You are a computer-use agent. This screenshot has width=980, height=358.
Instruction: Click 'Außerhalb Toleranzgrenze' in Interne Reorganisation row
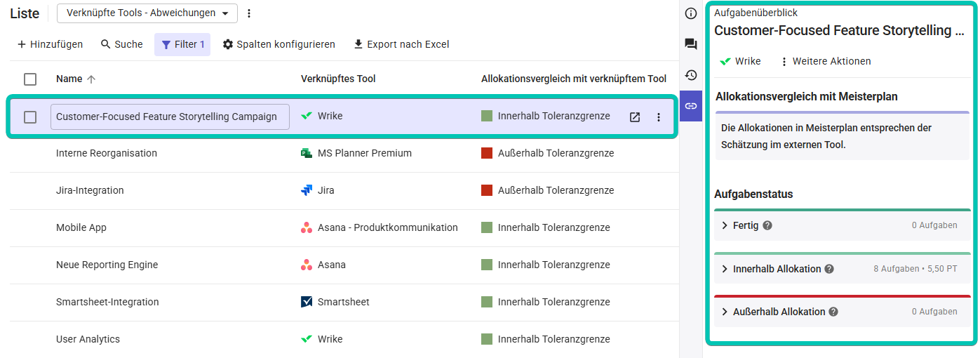point(556,153)
